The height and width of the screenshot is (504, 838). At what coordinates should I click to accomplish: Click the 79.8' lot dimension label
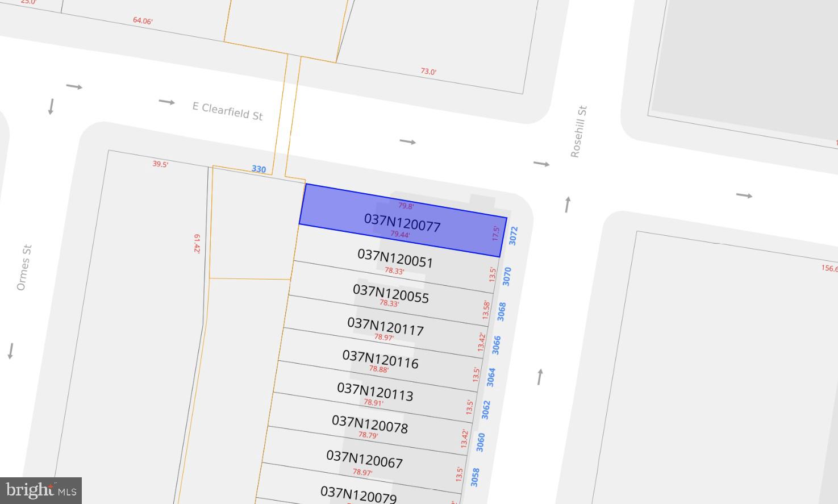tap(406, 206)
